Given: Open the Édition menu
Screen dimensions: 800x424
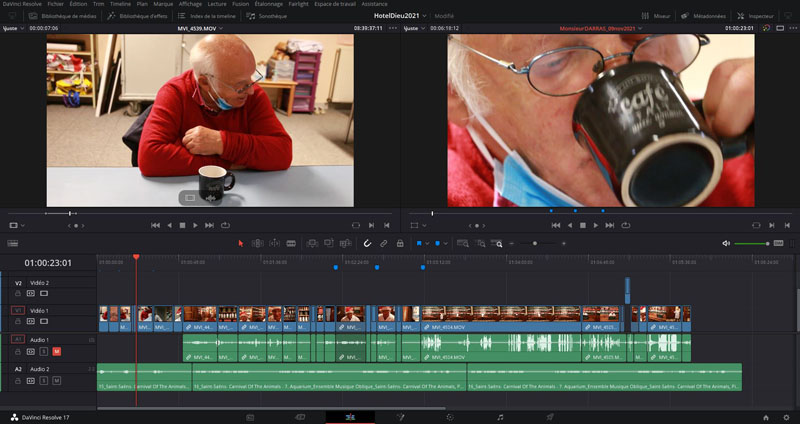Looking at the screenshot, I should click(78, 4).
